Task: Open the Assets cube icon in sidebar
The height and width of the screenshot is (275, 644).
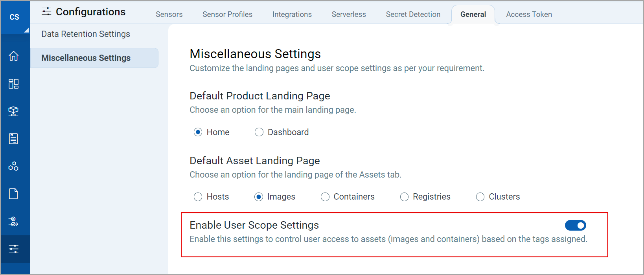Action: pos(14,111)
